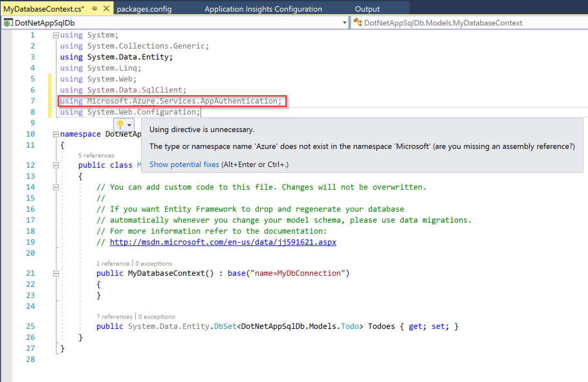Screen dimensions: 588x382
Task: Click the Todo type name on line 25
Action: pos(350,326)
